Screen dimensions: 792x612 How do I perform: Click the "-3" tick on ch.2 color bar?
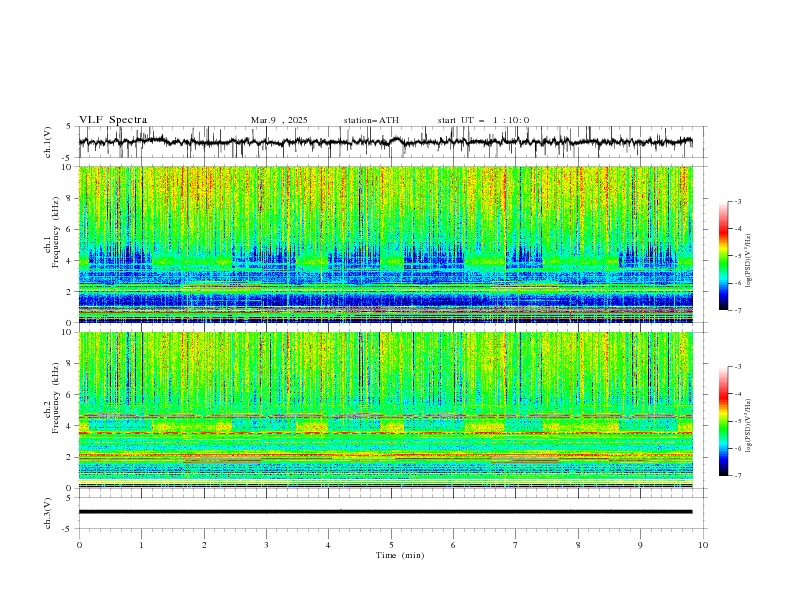tap(737, 367)
